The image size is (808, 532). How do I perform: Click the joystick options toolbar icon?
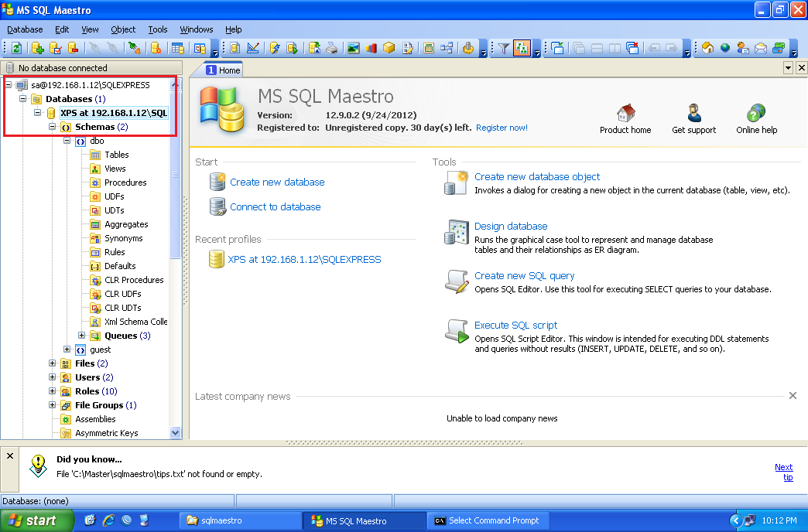pyautogui.click(x=468, y=49)
